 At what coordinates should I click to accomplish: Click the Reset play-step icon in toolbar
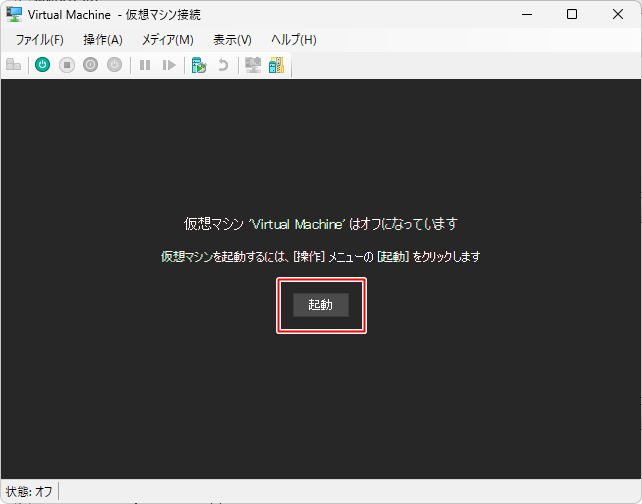[169, 65]
